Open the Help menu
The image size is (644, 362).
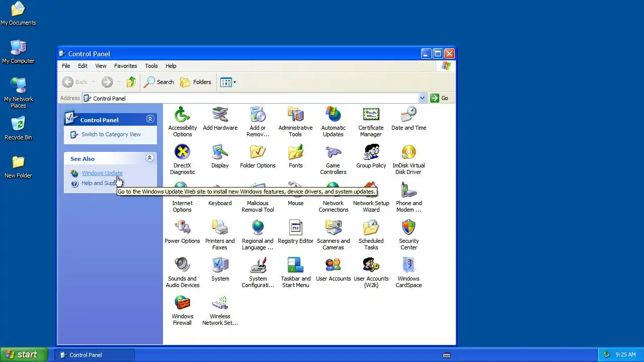tap(171, 66)
